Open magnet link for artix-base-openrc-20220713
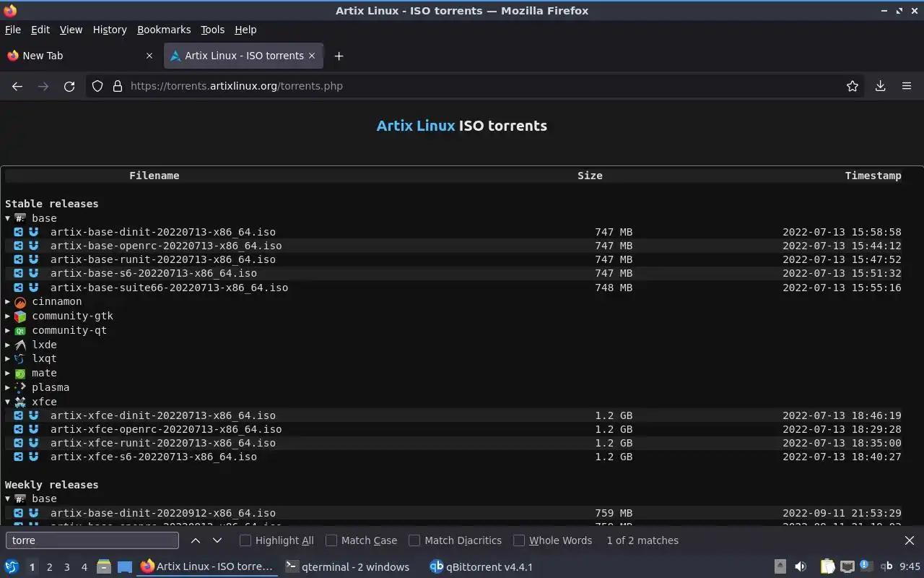Viewport: 924px width, 578px height. (33, 246)
